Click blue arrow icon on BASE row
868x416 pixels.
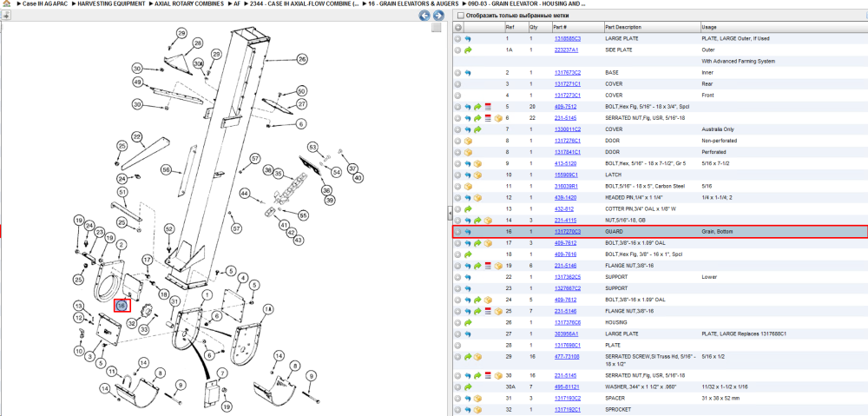tap(468, 73)
